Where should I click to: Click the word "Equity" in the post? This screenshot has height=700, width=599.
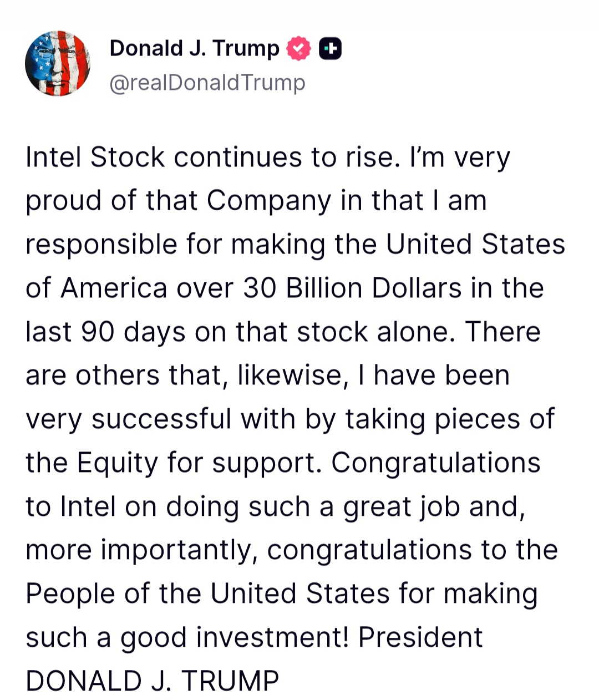point(118,463)
